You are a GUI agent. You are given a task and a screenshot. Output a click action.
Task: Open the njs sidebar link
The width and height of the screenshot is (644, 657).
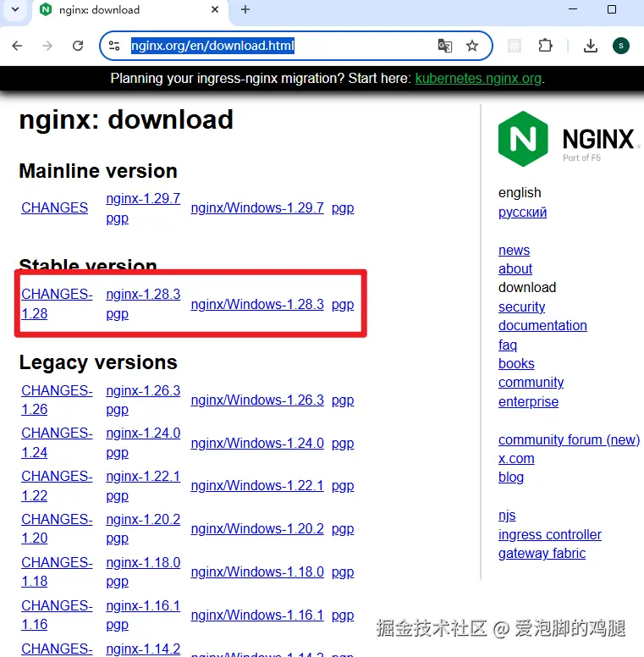507,516
